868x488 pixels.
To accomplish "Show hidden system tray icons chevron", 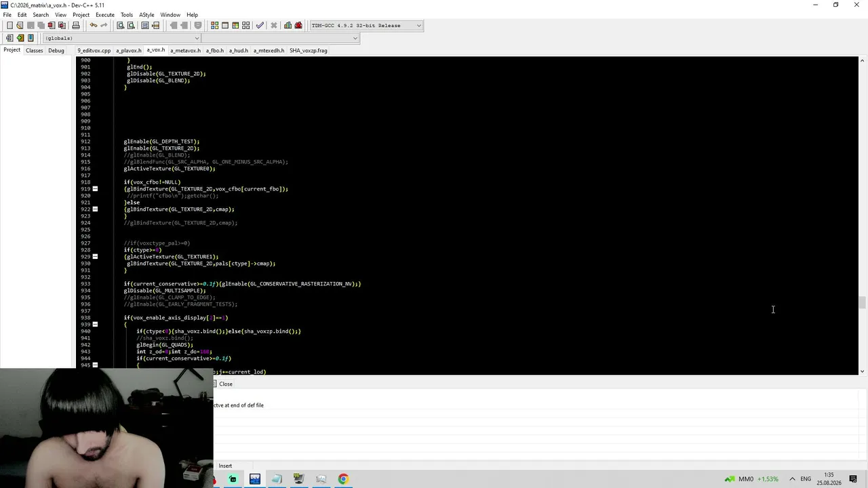I will tap(792, 479).
